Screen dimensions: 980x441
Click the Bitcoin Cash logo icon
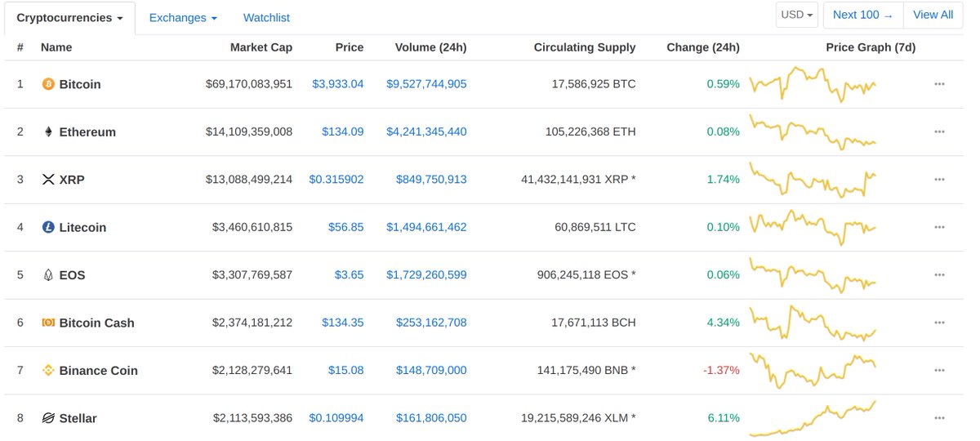pyautogui.click(x=48, y=323)
